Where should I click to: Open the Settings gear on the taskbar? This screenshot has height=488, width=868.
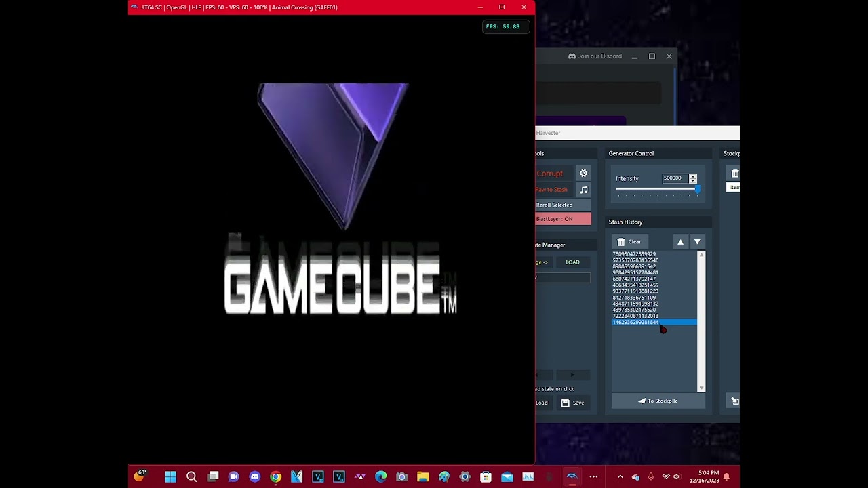(x=465, y=477)
